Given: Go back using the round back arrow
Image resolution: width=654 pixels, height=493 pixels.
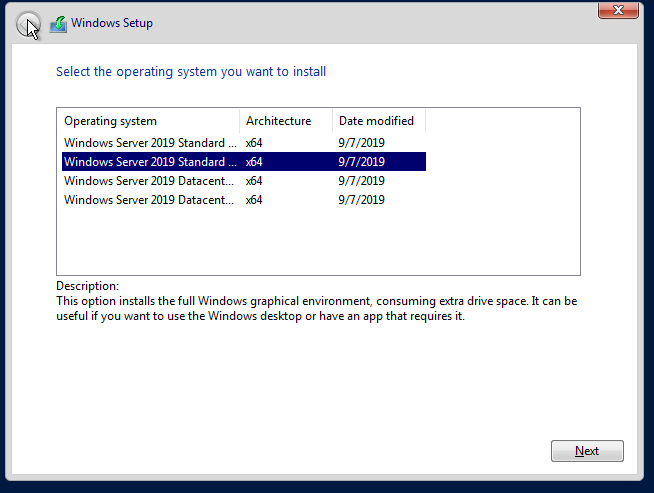Looking at the screenshot, I should (x=28, y=25).
